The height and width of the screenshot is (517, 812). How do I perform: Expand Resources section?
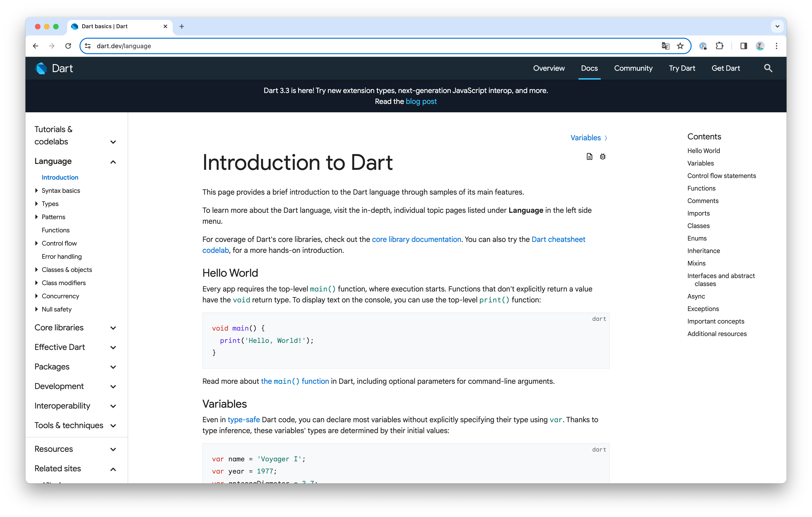pos(75,449)
